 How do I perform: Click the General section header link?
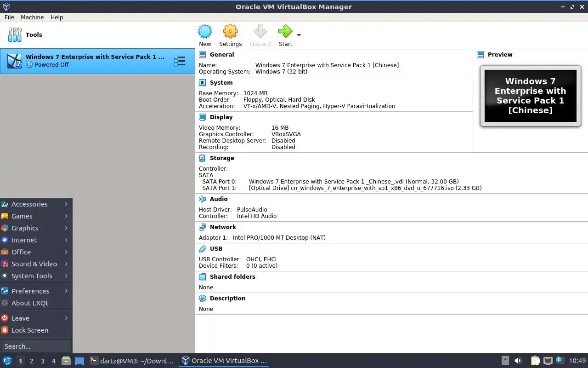coord(222,54)
